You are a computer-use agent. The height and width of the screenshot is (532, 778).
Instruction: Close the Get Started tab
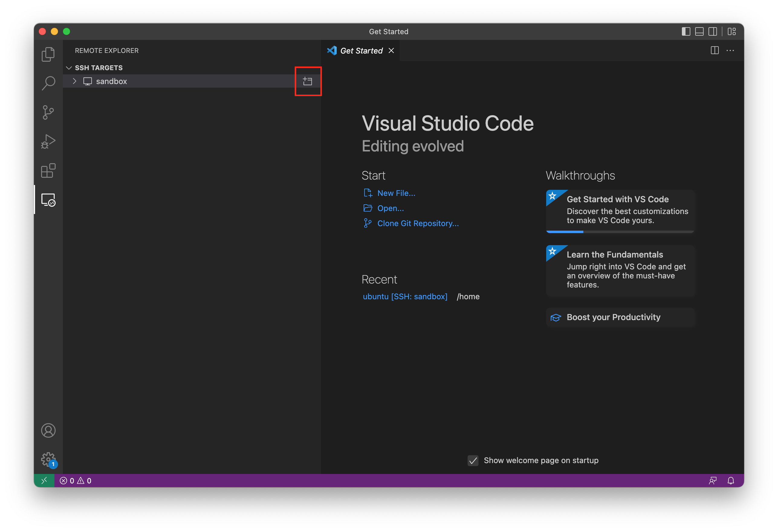click(x=391, y=50)
